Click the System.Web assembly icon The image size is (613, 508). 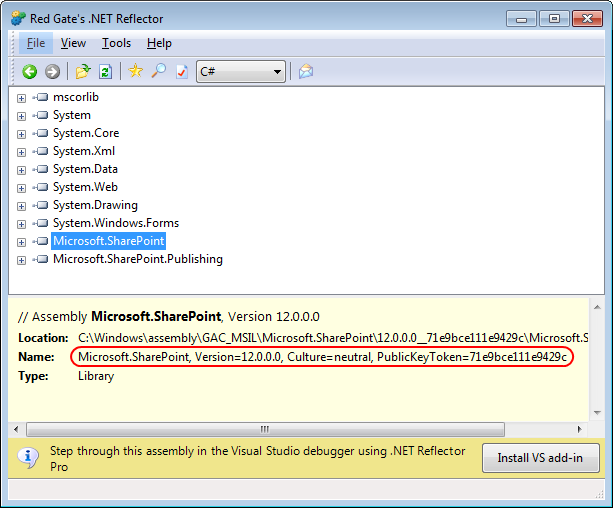(40, 187)
